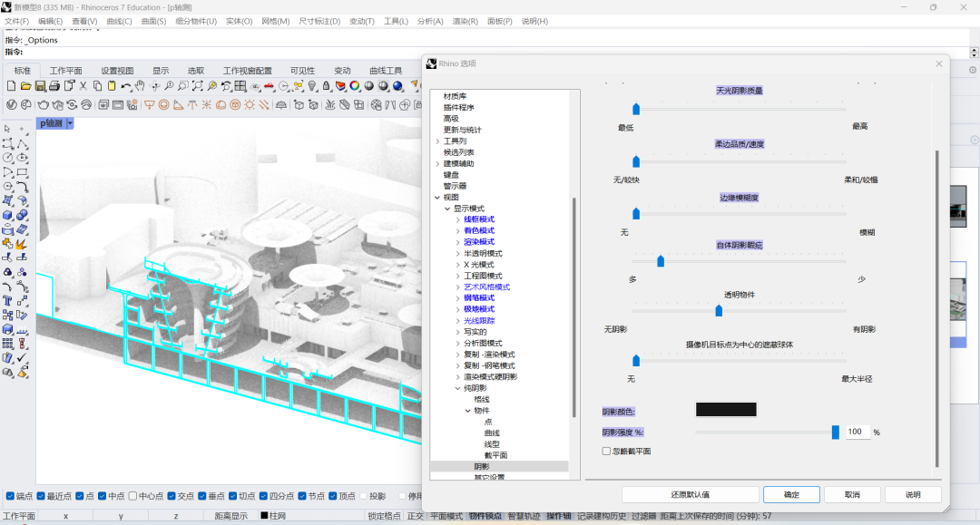Click the Zoom Extents icon
This screenshot has width=980, height=525.
198,85
